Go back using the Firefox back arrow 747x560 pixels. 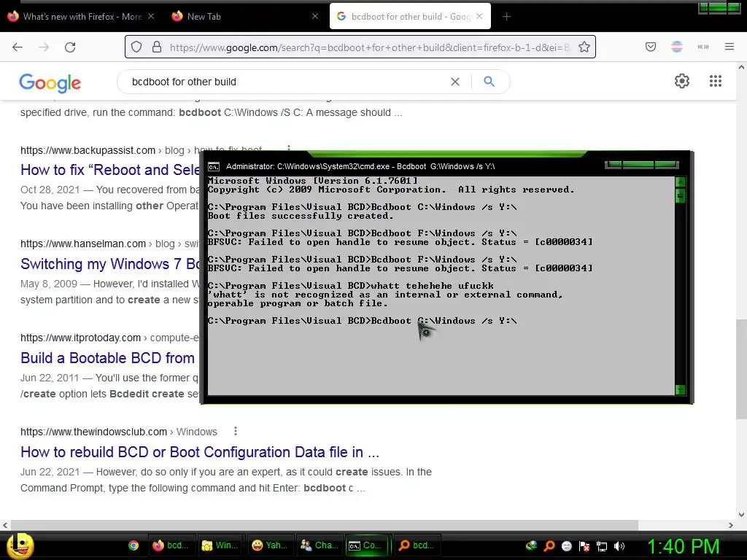click(18, 47)
